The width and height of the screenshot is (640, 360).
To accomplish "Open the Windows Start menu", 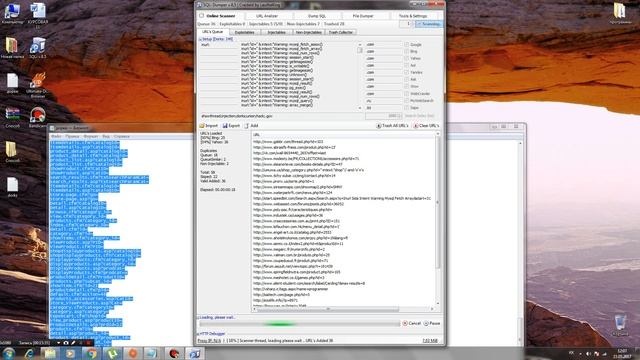I will 9,353.
